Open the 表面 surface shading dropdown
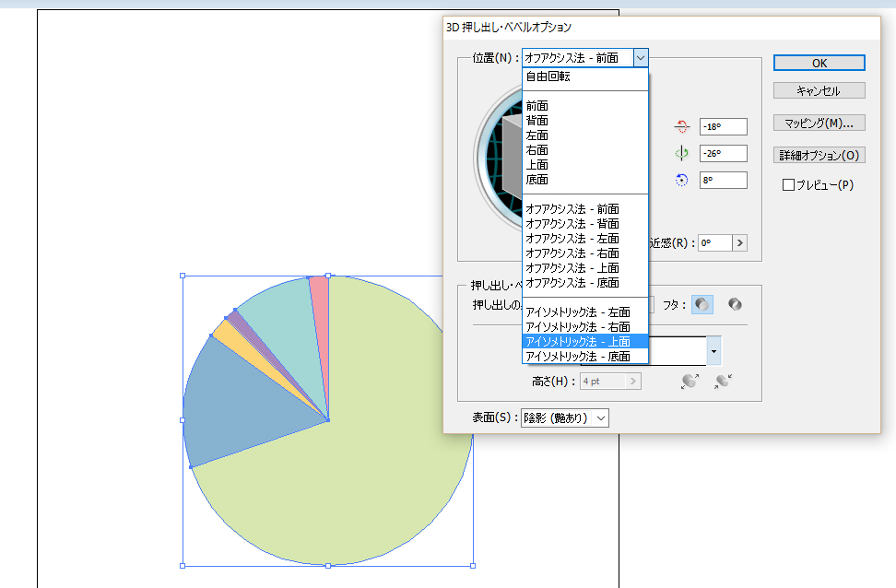This screenshot has height=588, width=896. [x=565, y=418]
